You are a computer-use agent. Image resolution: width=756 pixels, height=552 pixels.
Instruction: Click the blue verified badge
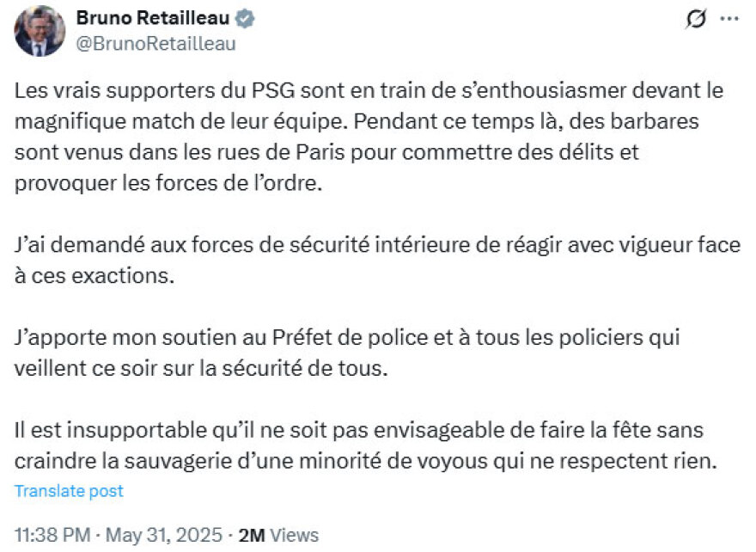point(244,19)
